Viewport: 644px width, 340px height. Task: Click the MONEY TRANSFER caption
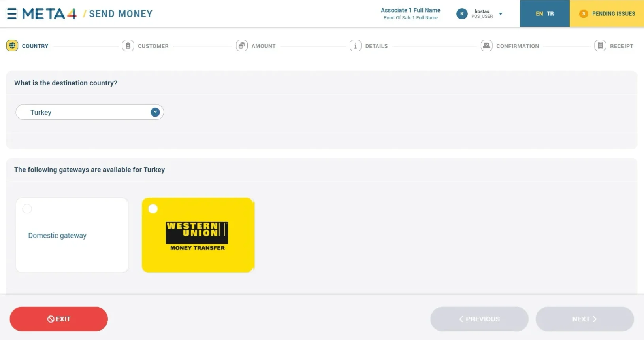198,248
